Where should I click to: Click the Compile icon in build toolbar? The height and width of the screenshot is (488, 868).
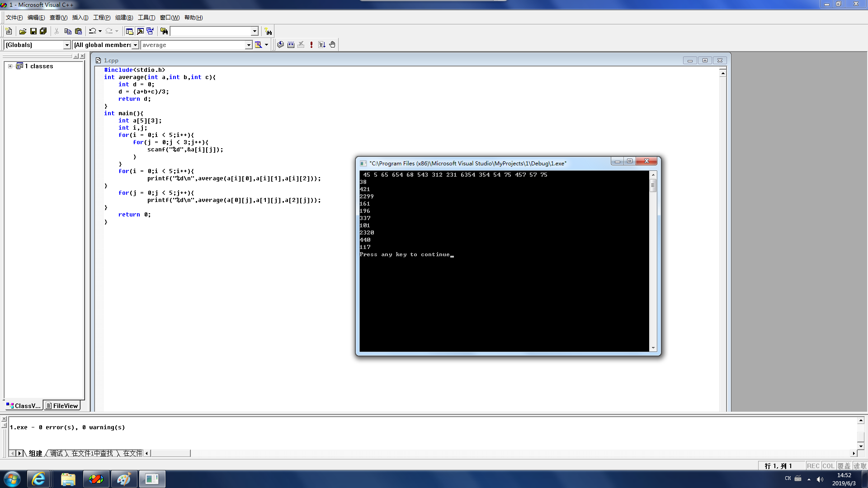(280, 45)
